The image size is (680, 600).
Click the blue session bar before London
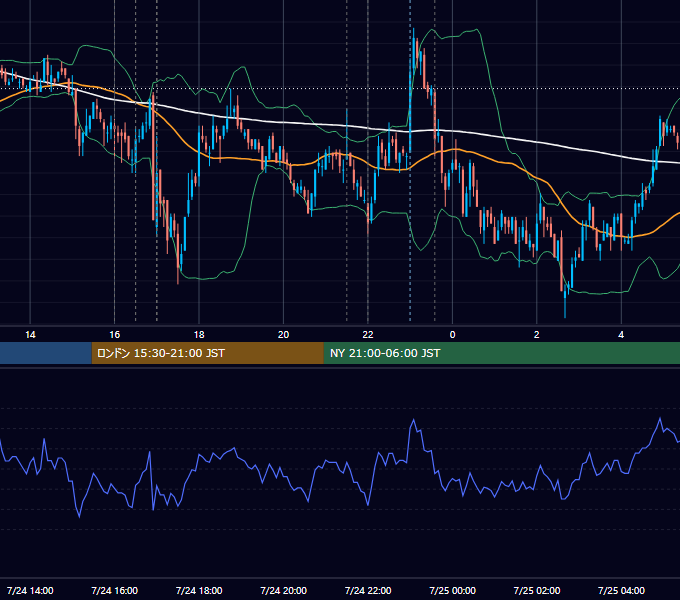(x=46, y=353)
